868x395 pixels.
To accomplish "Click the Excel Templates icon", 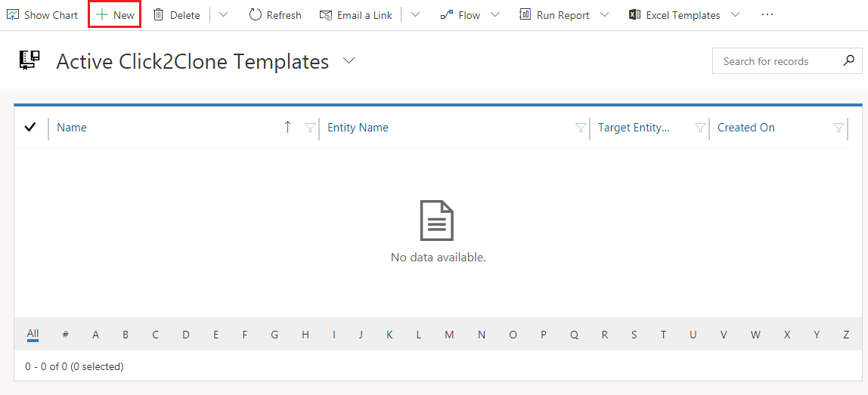I will [x=635, y=15].
